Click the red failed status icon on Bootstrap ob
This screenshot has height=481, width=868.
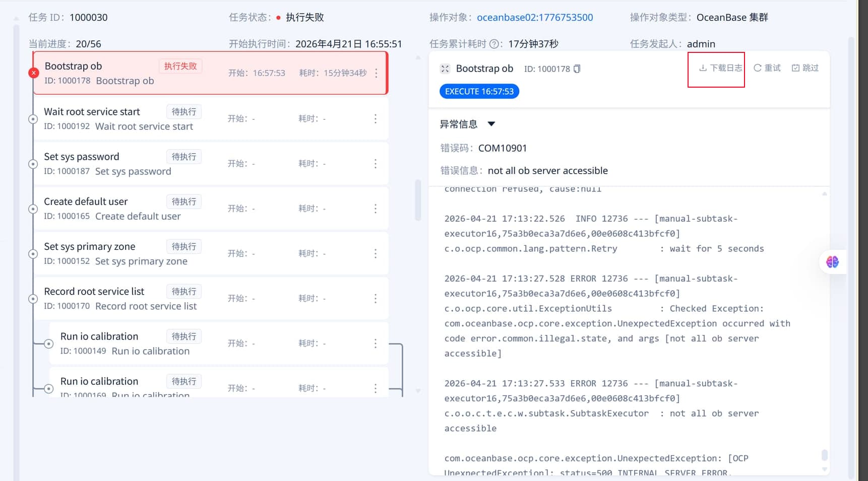34,73
